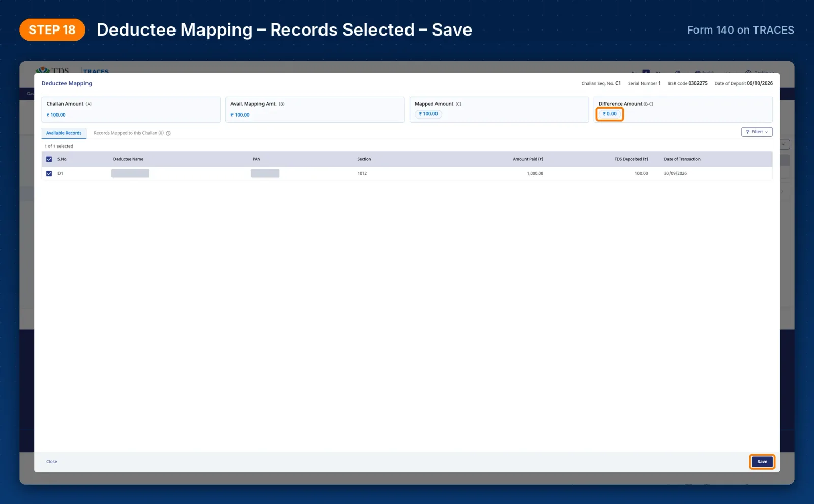Viewport: 814px width, 504px height.
Task: Click the Section column header
Action: (x=364, y=159)
